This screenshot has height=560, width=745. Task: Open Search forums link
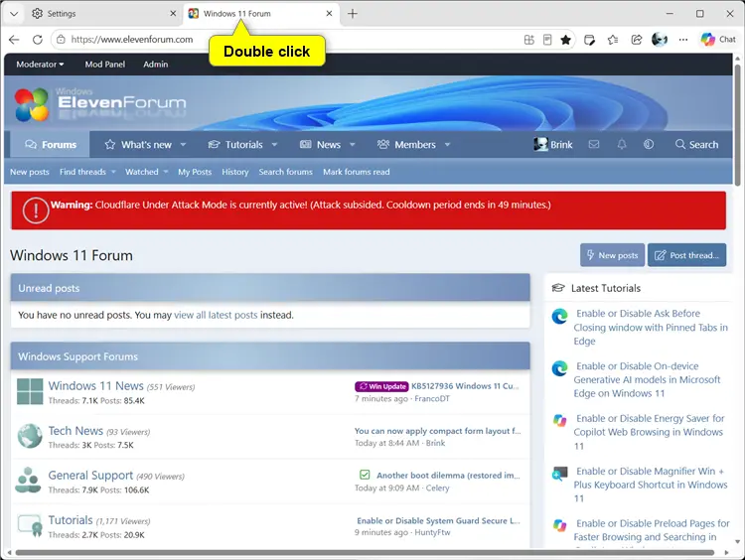[x=285, y=172]
